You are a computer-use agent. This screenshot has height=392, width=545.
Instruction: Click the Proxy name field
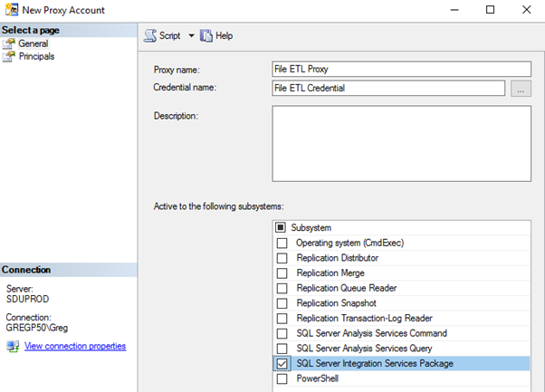coord(400,69)
